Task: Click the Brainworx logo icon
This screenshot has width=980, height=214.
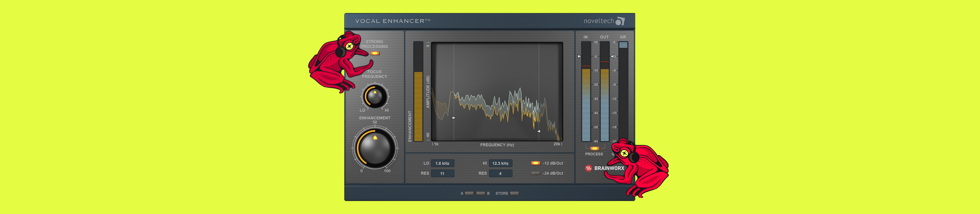Action: pyautogui.click(x=589, y=168)
